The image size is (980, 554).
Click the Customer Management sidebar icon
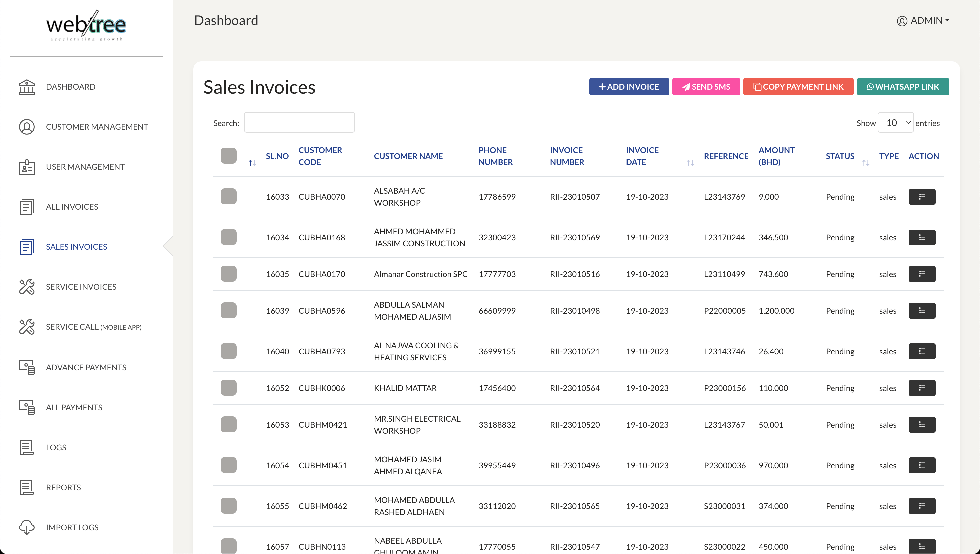[x=27, y=127]
